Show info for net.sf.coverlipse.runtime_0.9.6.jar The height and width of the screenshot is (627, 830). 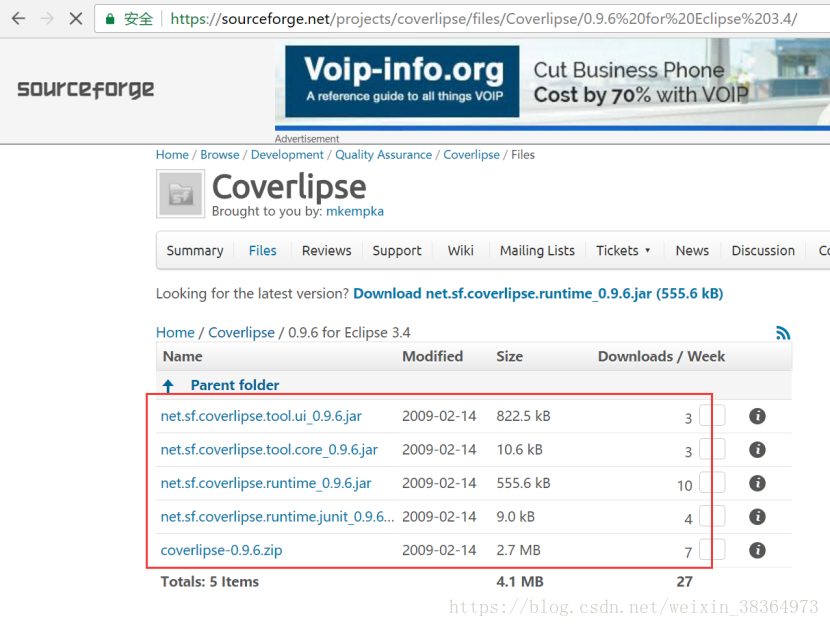[x=757, y=483]
